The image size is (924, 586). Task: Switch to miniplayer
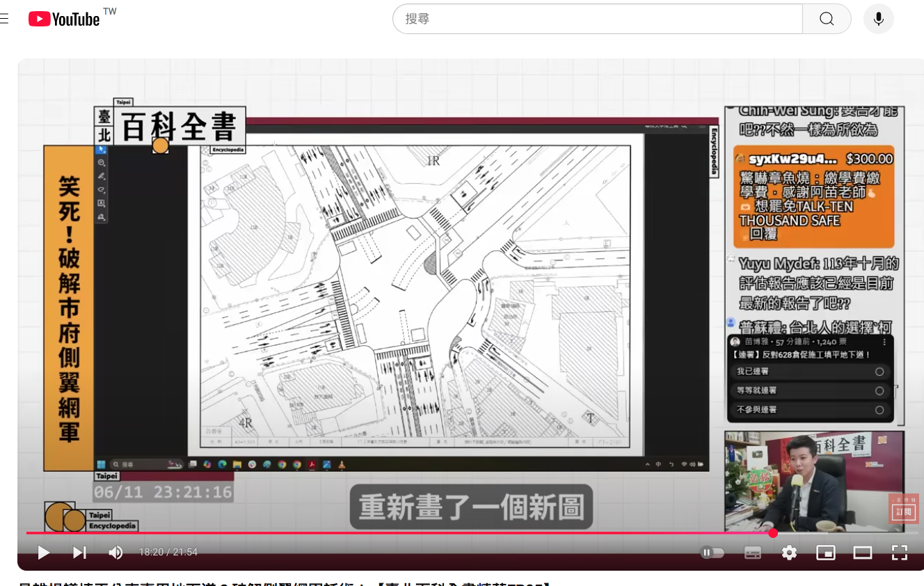point(825,553)
